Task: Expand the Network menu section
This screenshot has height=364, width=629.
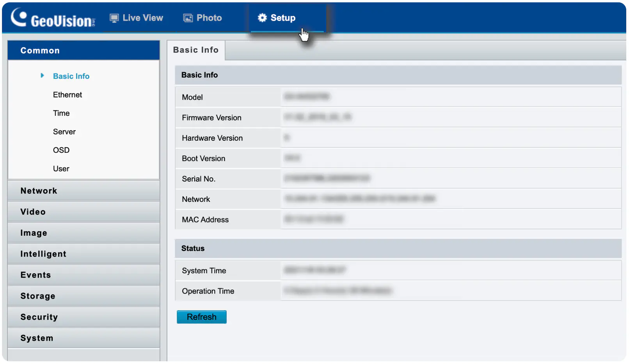Action: pos(84,191)
